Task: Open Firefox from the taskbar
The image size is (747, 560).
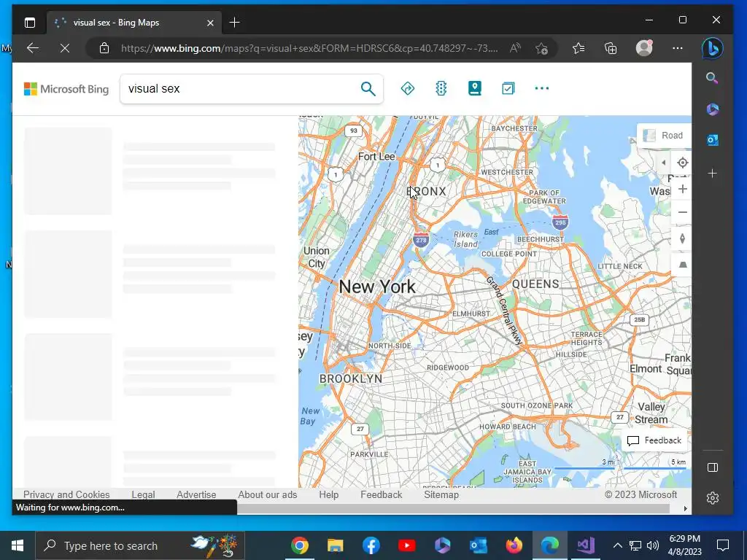Action: (514, 545)
